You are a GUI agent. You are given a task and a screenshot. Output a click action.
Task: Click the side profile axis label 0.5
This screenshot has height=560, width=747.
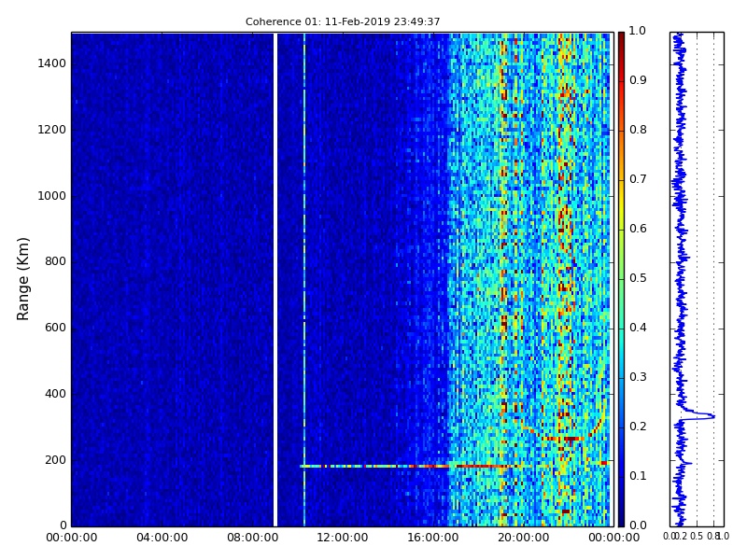point(697,536)
